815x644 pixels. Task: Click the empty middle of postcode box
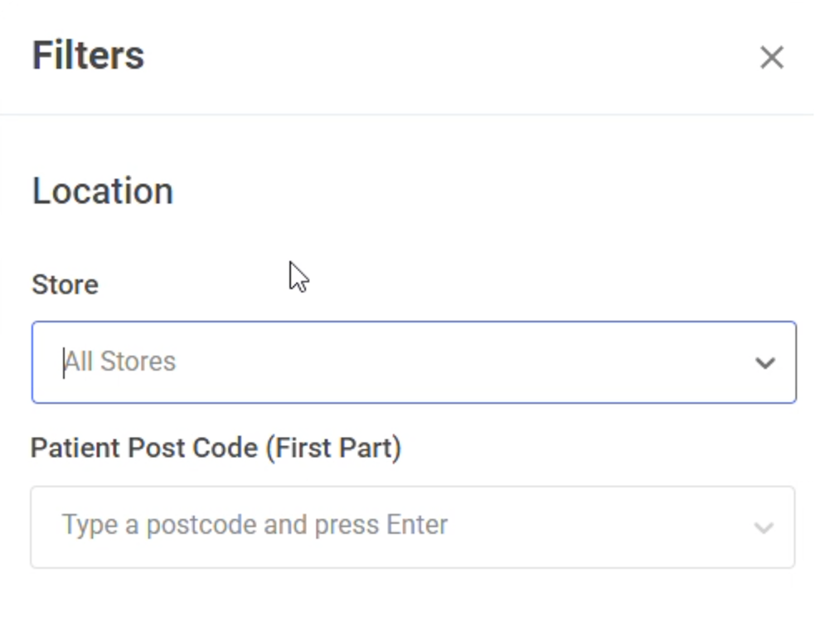click(x=598, y=527)
